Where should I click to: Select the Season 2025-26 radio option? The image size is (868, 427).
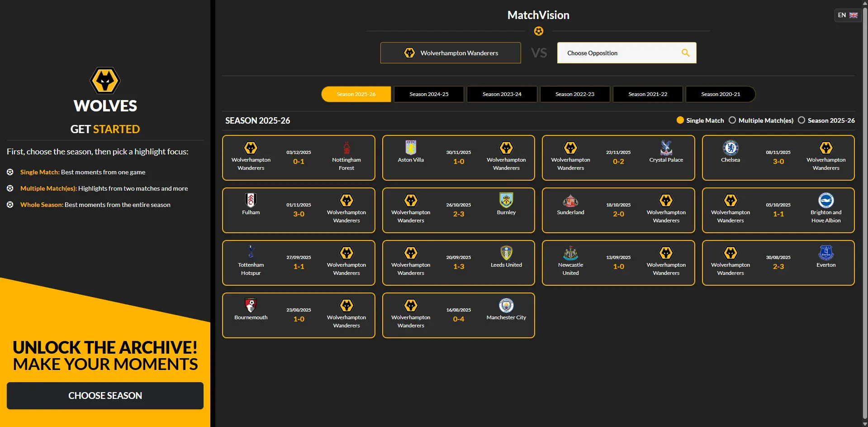802,120
